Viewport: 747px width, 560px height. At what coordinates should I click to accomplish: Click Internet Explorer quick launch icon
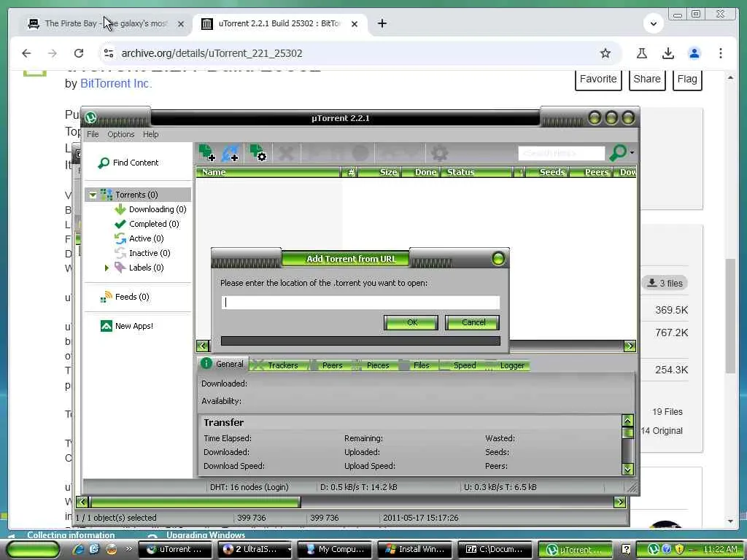79,549
